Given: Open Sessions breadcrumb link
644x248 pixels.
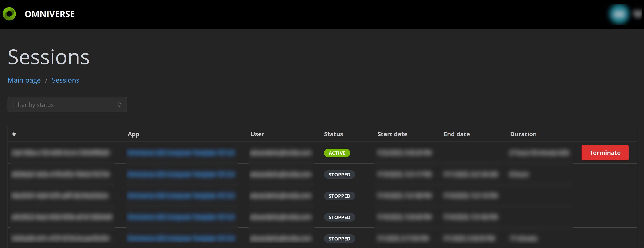Looking at the screenshot, I should click(x=66, y=80).
